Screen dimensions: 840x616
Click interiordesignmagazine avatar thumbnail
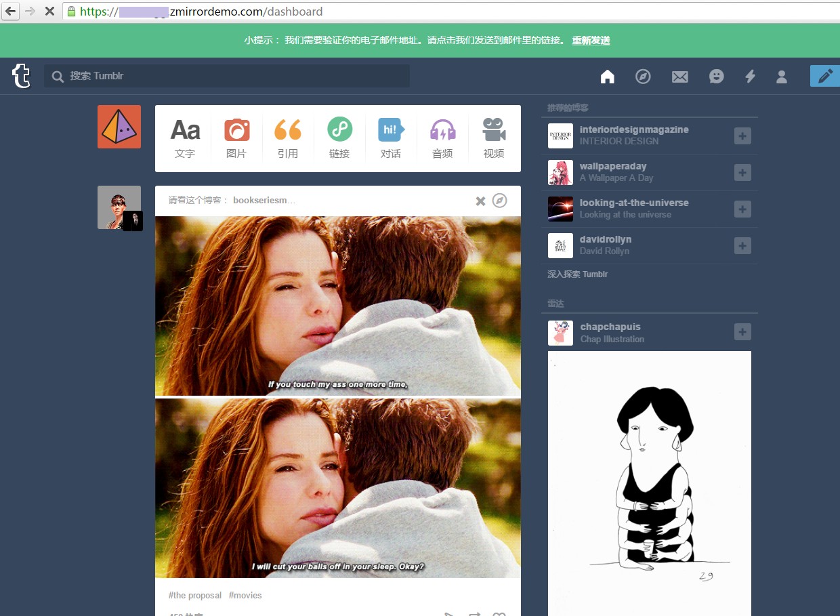point(560,136)
